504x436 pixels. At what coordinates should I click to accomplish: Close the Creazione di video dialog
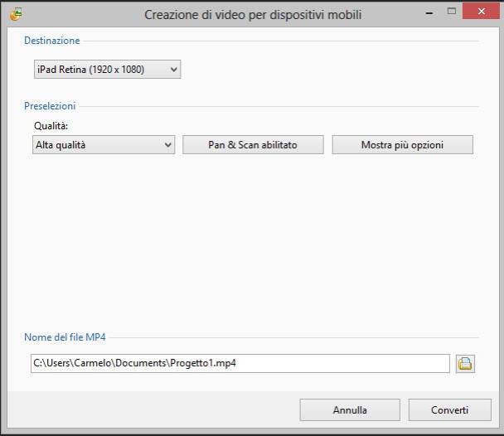pos(481,12)
